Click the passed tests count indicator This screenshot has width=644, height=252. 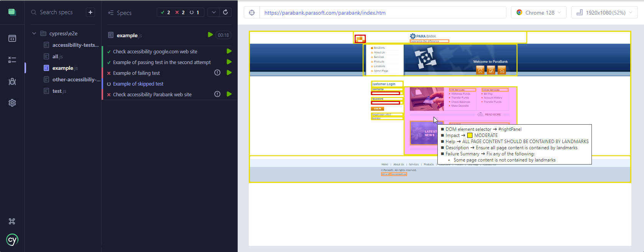[166, 12]
